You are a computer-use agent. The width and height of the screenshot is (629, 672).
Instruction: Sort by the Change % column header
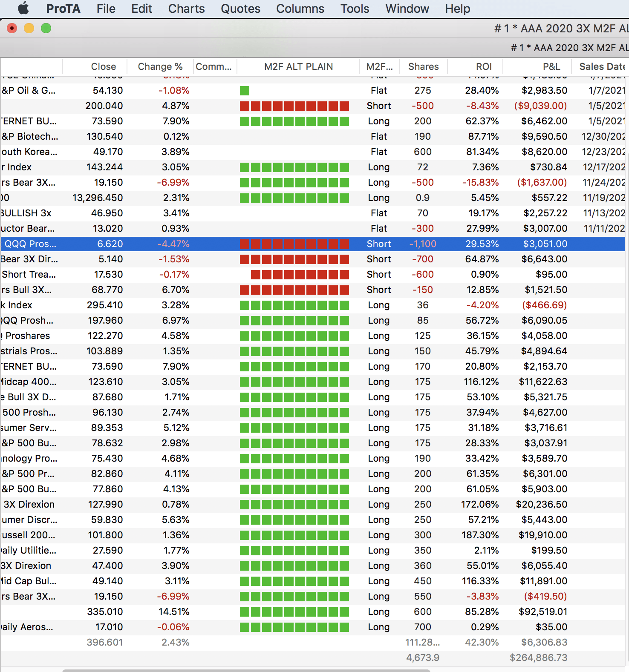click(x=160, y=67)
